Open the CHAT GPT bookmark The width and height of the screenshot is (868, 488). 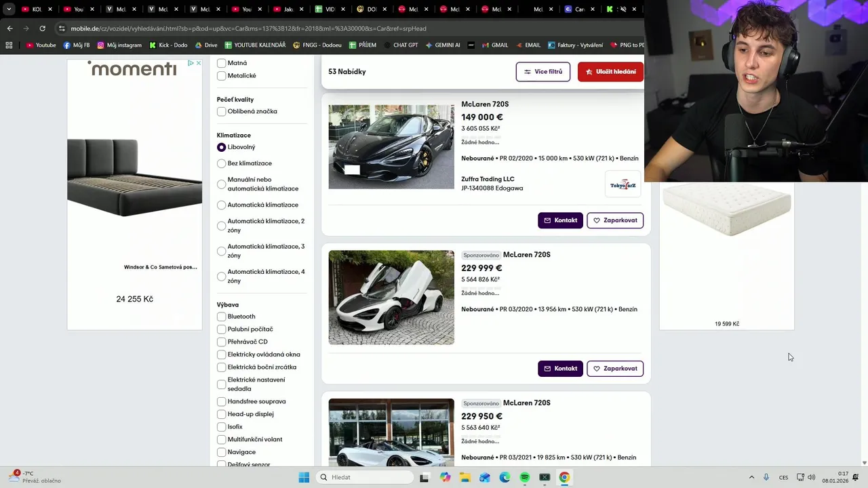tap(401, 45)
